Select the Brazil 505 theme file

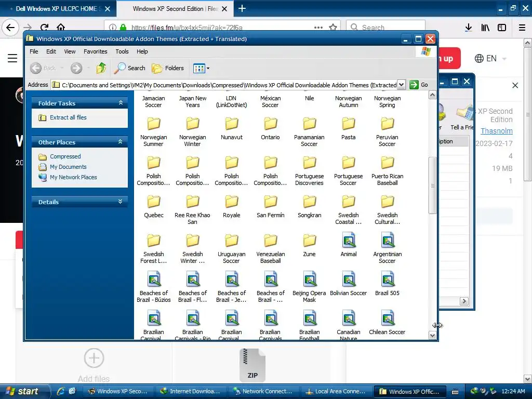[387, 284]
